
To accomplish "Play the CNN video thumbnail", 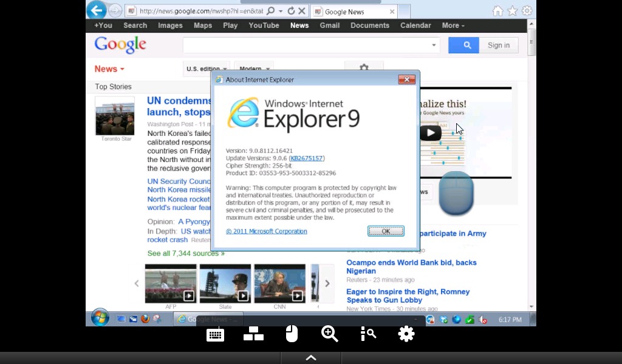I will tap(280, 283).
